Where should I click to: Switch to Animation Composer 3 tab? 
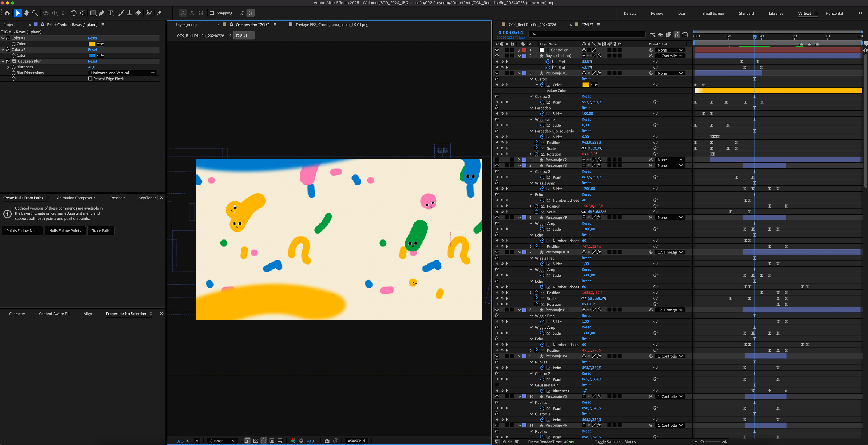(x=76, y=198)
